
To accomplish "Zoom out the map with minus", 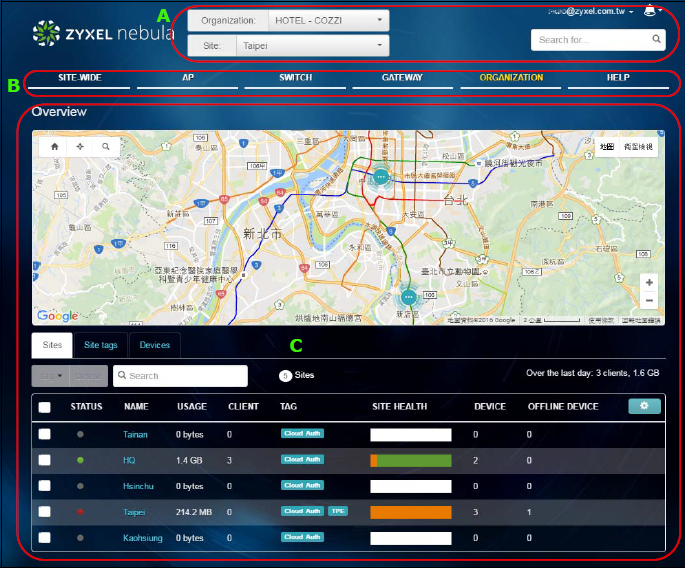I will coord(649,300).
